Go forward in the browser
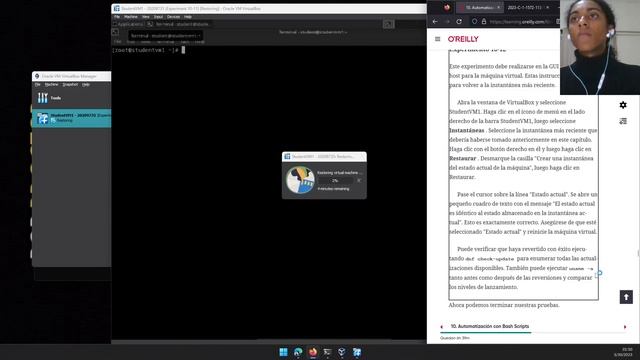This screenshot has height=360, width=640. 447,22
